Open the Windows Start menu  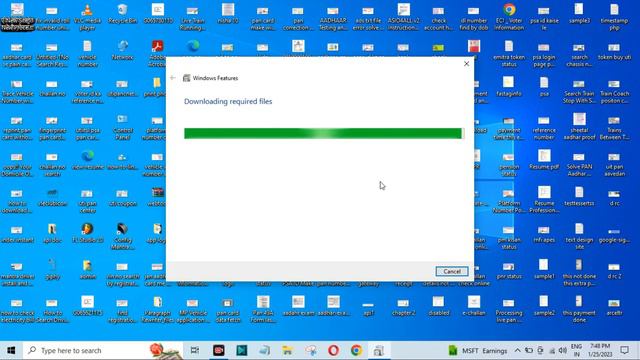click(11, 350)
